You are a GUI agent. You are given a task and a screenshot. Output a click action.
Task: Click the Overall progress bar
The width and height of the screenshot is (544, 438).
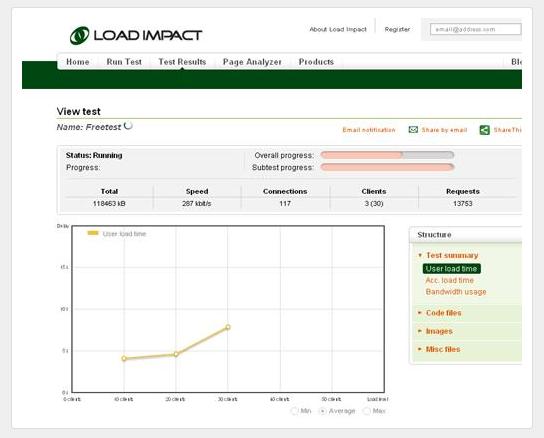387,155
